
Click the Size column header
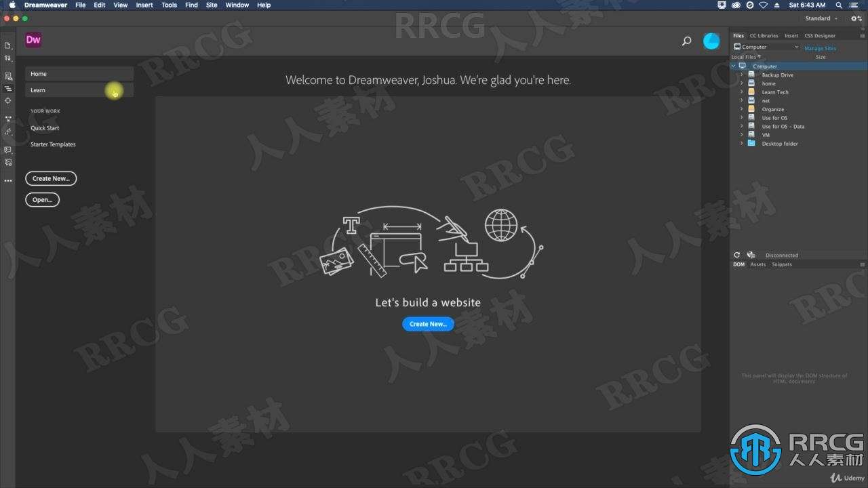[821, 57]
